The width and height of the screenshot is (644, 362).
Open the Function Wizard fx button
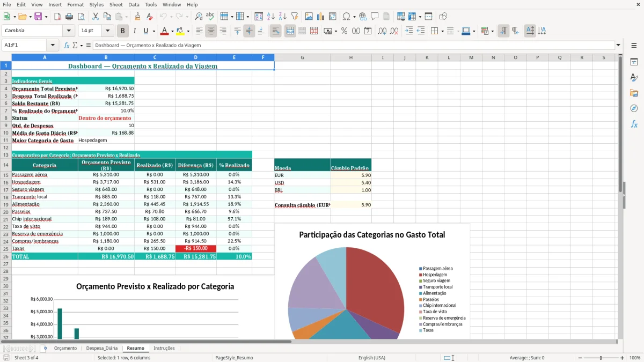[67, 45]
